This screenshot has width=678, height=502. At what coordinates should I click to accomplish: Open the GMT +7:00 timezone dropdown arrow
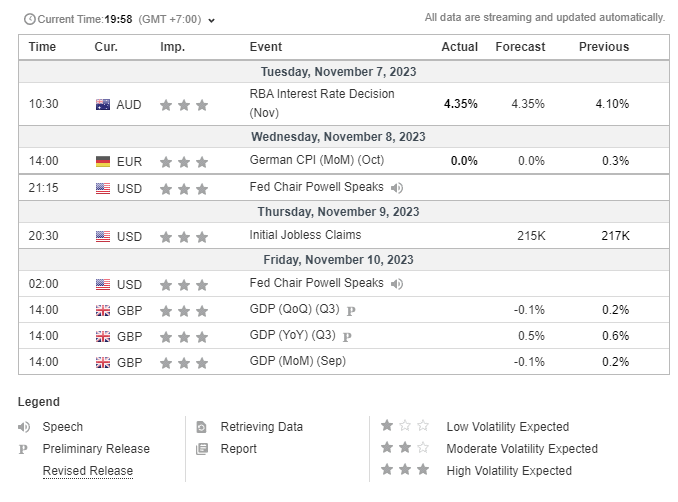(x=211, y=20)
